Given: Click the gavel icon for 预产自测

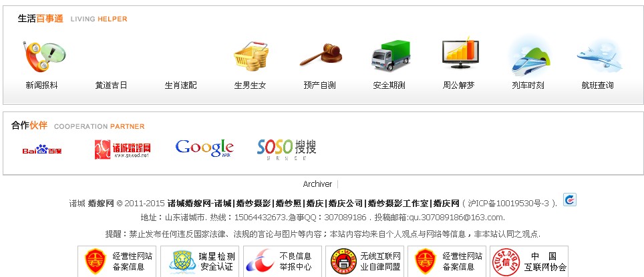Looking at the screenshot, I should coord(321,54).
